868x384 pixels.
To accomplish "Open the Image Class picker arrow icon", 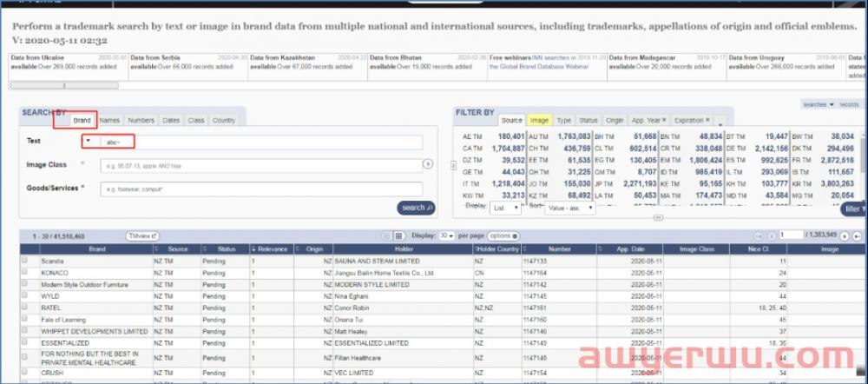I will point(427,164).
